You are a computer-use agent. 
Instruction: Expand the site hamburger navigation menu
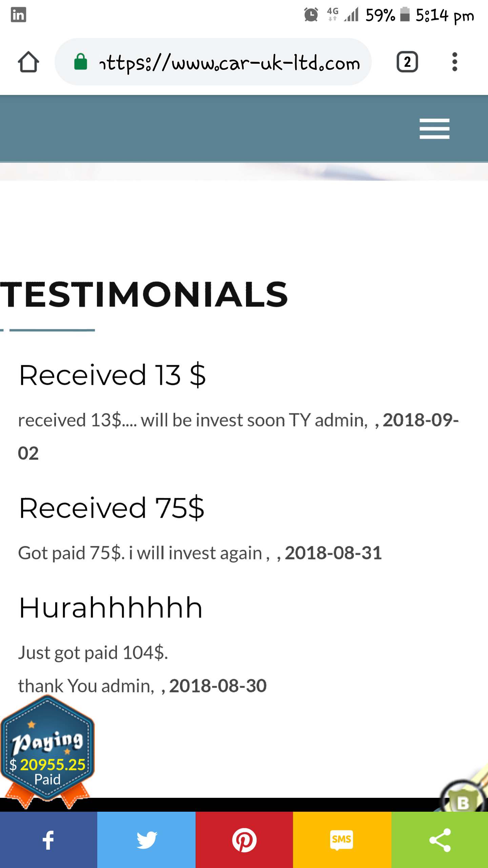pyautogui.click(x=434, y=129)
